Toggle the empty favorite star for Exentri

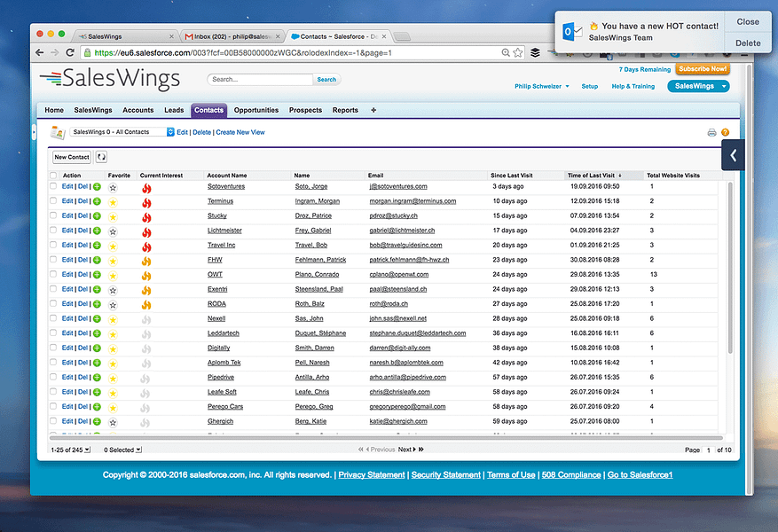tap(114, 291)
